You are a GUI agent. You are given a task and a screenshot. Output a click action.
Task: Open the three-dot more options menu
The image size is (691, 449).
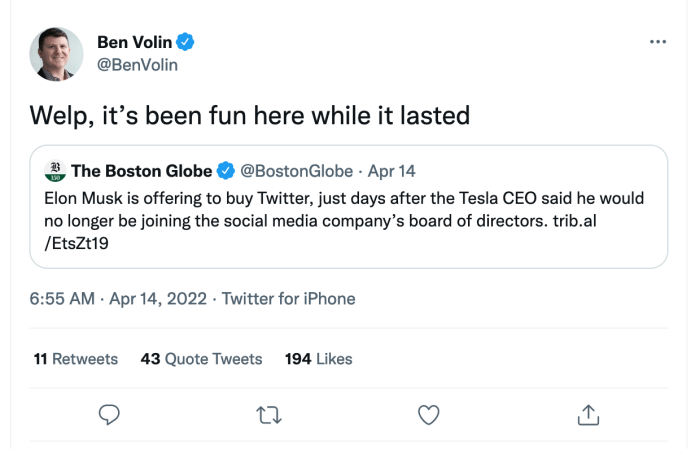[657, 42]
